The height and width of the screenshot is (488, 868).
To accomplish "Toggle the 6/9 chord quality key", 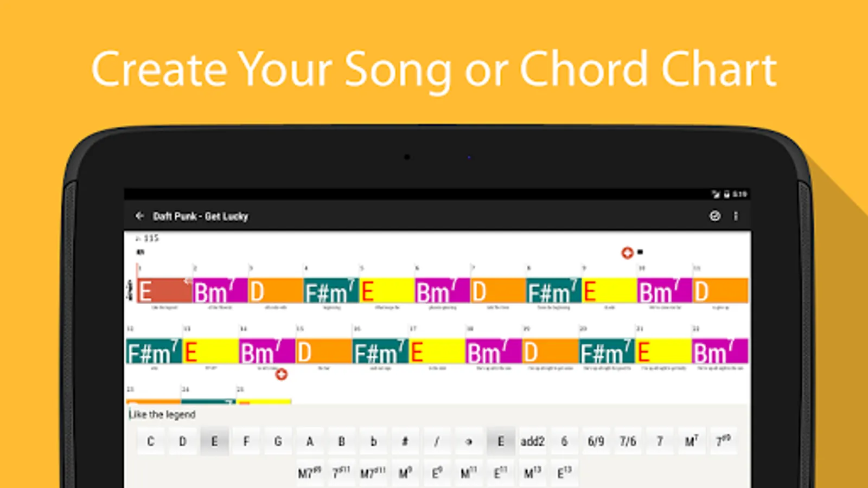I will point(596,441).
